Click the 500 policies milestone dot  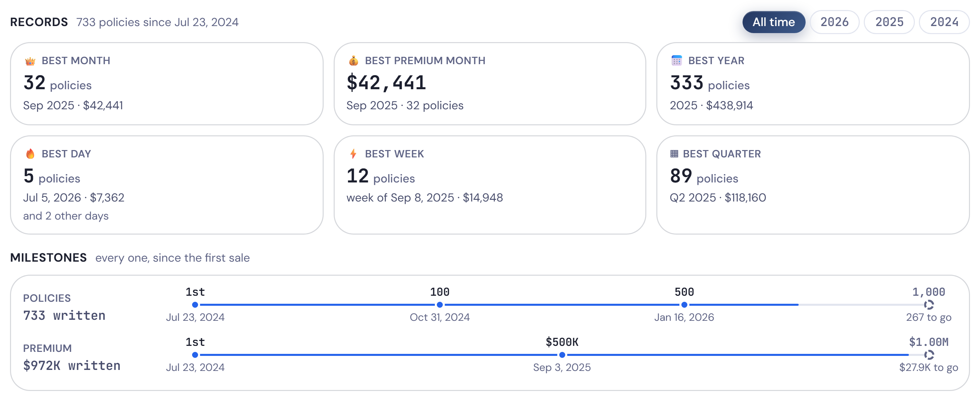[x=684, y=305]
